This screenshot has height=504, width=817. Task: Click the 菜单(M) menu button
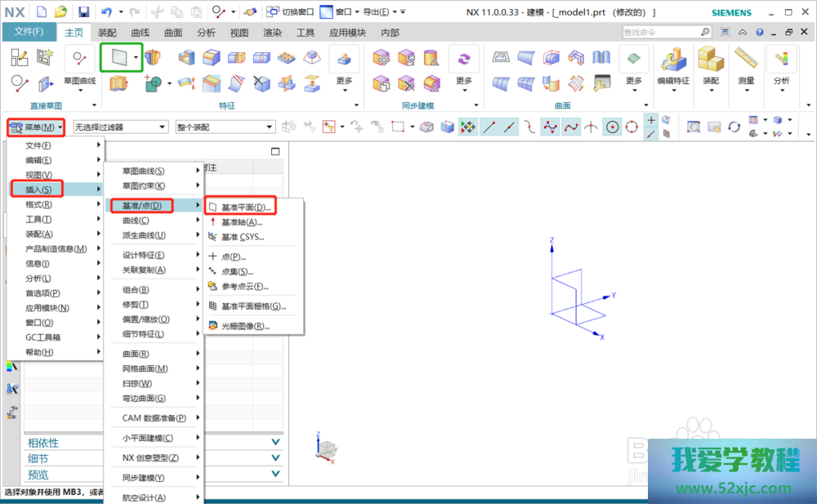click(x=37, y=127)
